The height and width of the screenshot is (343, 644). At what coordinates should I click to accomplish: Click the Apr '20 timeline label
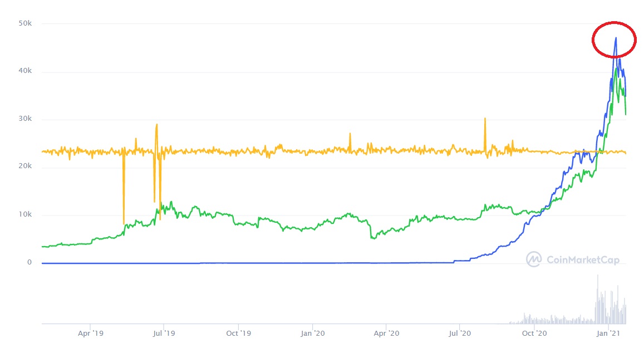coord(386,333)
